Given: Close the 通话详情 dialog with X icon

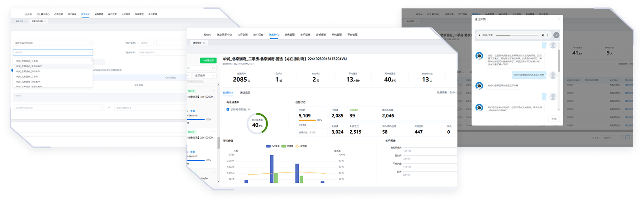Looking at the screenshot, I should pos(559,19).
